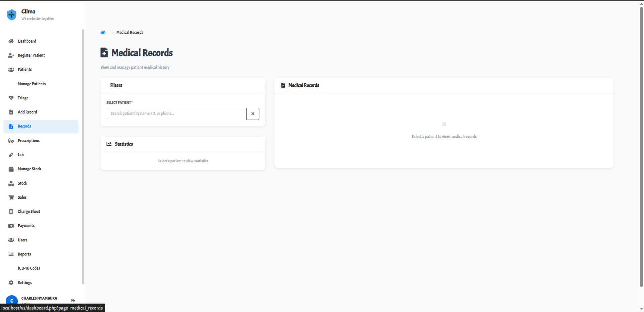Click the Dashboard house icon in sidebar
Viewport: 644px width, 312px height.
tap(11, 41)
